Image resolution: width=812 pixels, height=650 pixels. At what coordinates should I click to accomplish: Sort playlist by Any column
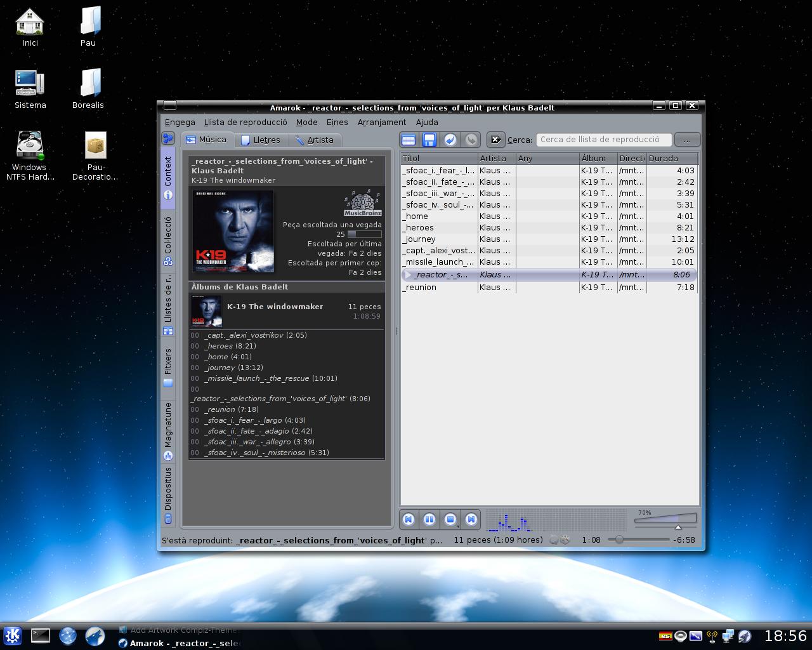point(547,158)
